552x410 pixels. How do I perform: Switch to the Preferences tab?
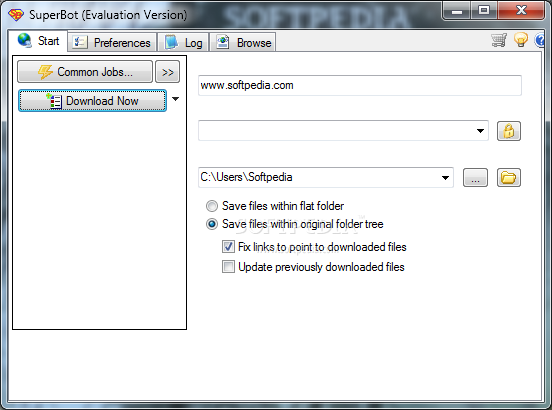(112, 43)
